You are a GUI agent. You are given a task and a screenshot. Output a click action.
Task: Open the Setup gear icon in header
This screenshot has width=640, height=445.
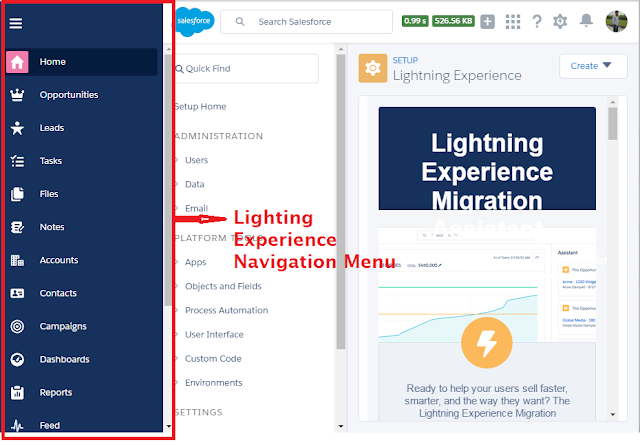click(560, 21)
